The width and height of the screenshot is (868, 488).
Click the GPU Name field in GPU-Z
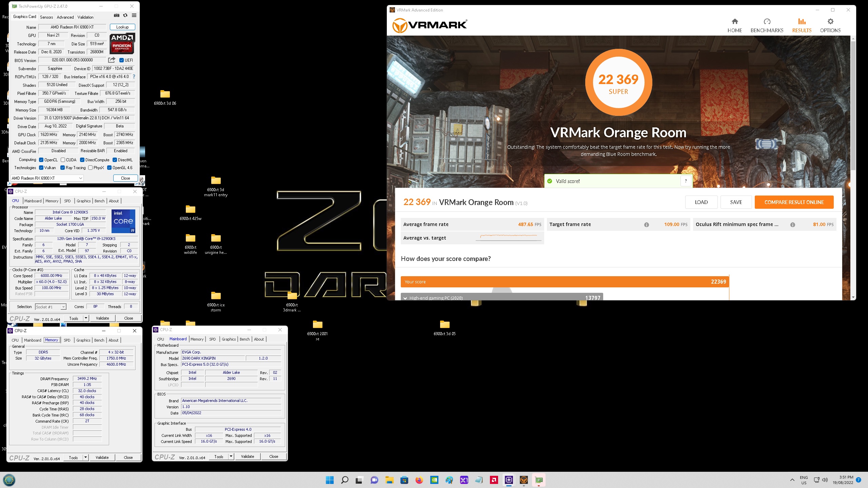click(x=72, y=27)
